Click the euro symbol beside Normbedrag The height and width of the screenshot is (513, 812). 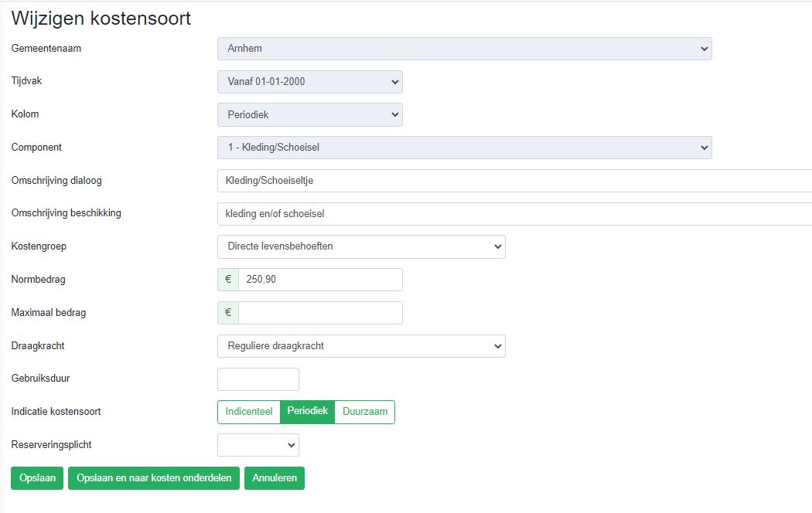coord(228,280)
